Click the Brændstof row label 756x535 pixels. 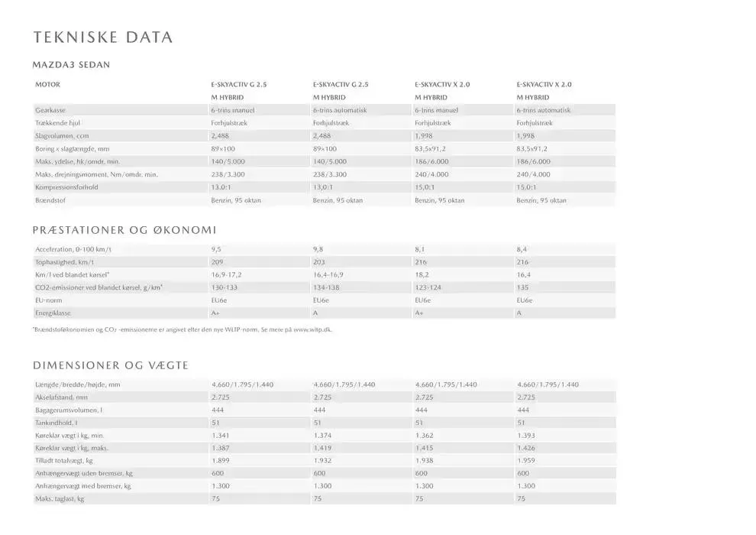[x=53, y=200]
